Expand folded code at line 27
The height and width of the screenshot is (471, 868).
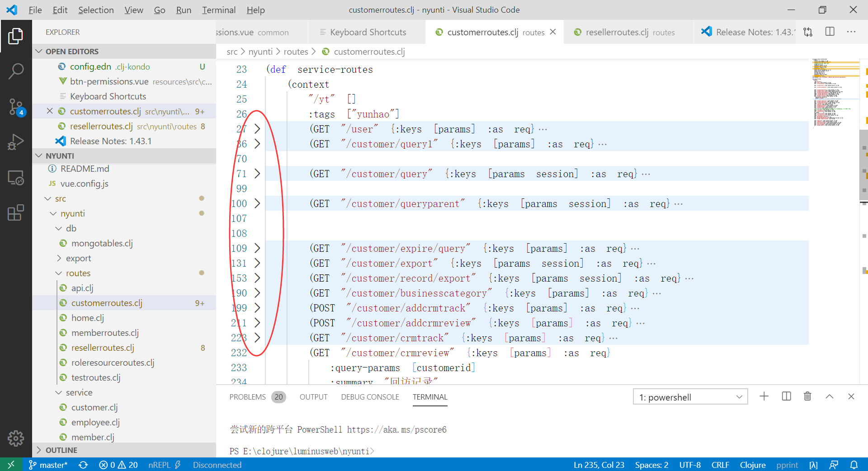pos(257,128)
